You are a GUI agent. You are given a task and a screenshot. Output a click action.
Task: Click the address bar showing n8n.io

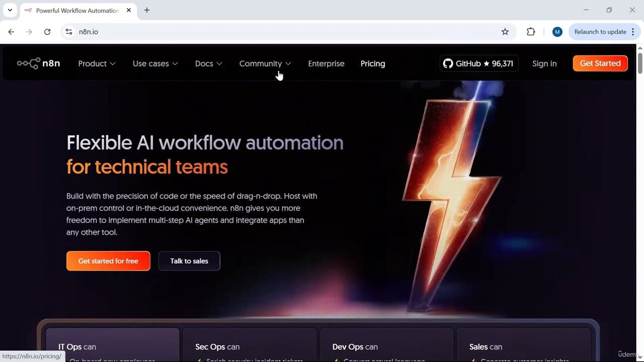click(x=282, y=32)
